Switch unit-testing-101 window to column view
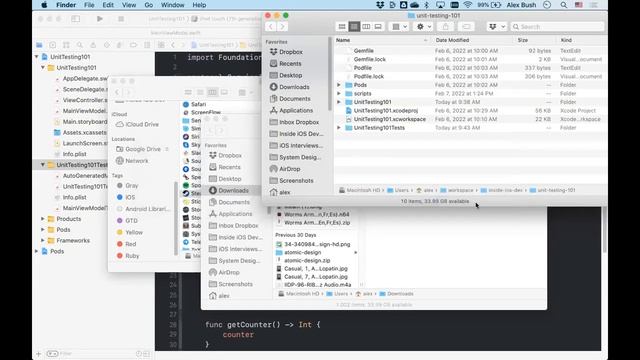 [x=366, y=27]
